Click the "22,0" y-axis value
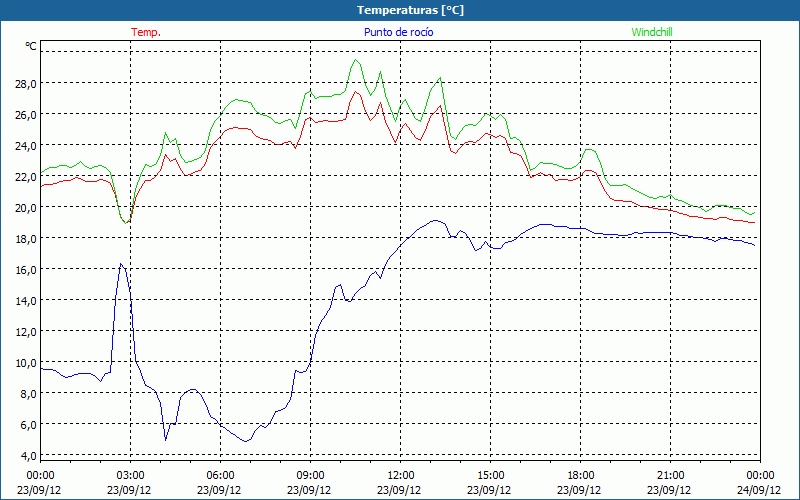The width and height of the screenshot is (800, 500). pyautogui.click(x=25, y=177)
